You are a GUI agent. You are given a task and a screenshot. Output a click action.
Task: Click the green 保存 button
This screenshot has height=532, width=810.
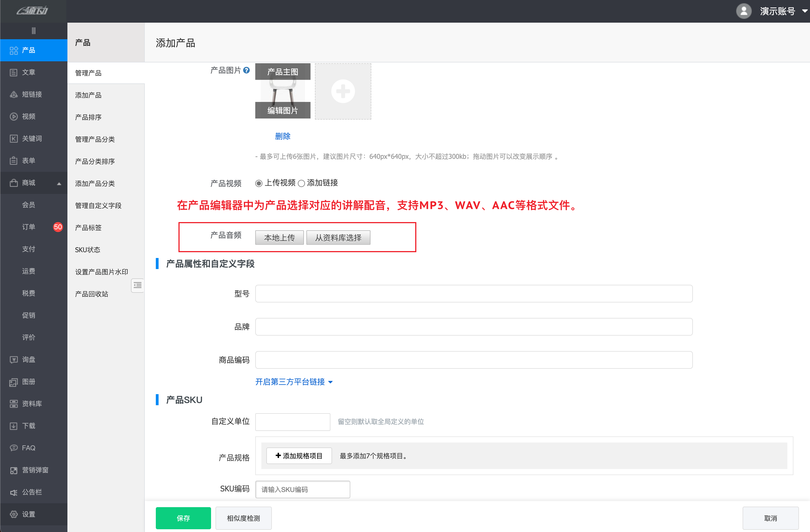183,518
